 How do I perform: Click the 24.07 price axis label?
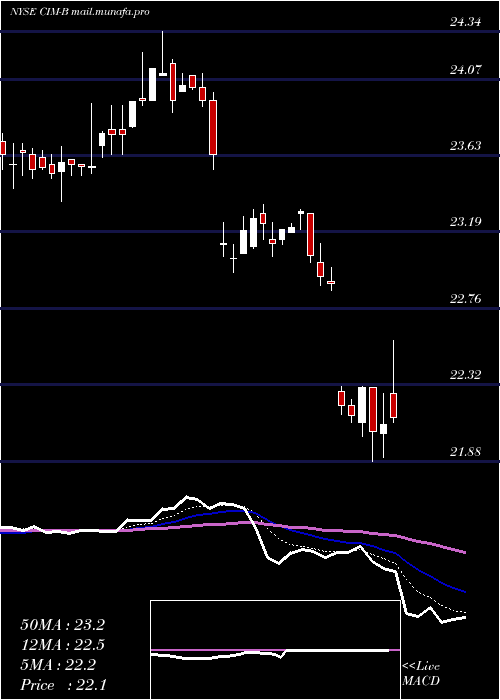[466, 69]
